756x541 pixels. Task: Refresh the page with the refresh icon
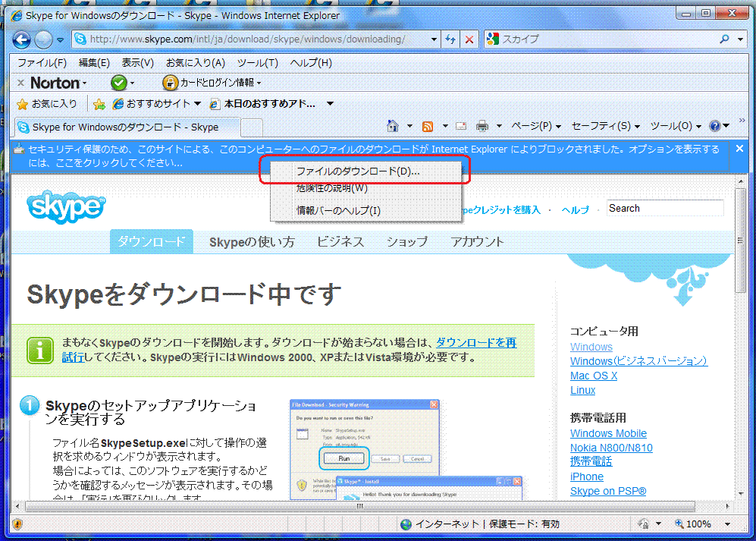click(x=450, y=39)
